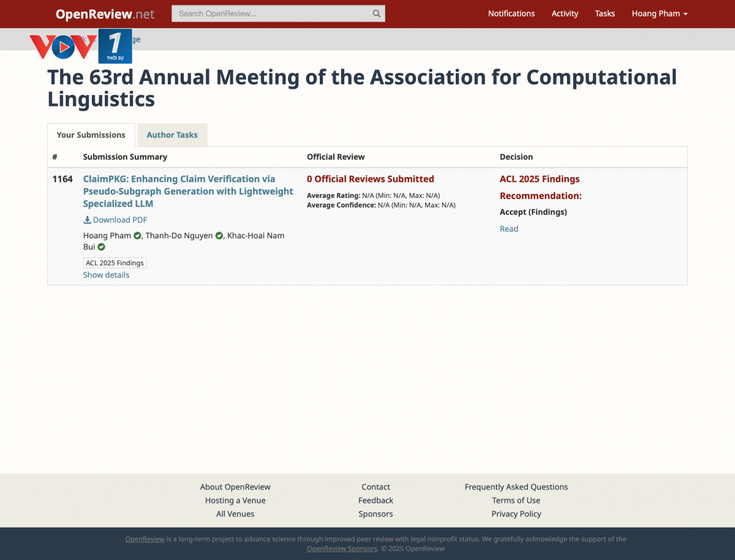Click the 0 Official Reviews Submitted text

click(x=371, y=179)
